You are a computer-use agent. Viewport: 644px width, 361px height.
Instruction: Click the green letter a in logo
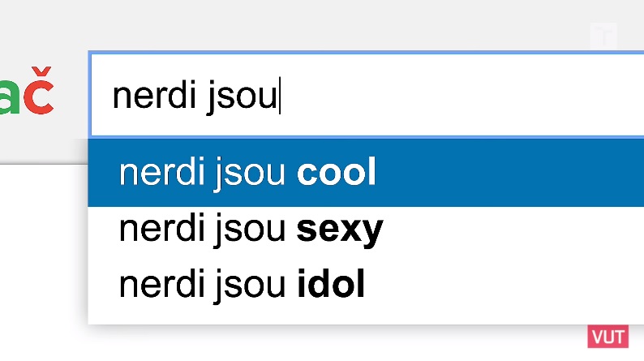pos(9,97)
